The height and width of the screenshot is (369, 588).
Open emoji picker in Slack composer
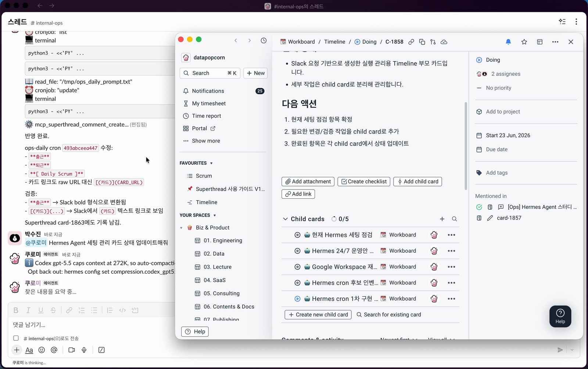tap(42, 350)
